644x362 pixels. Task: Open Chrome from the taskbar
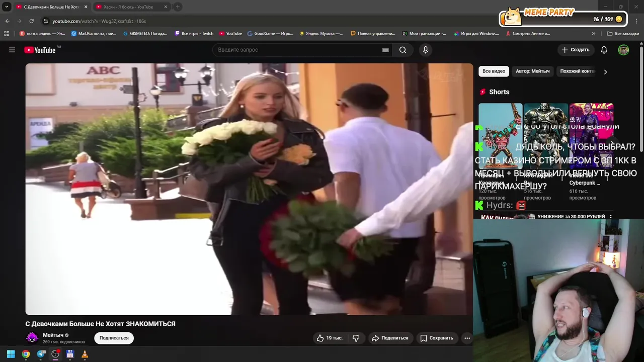[26, 354]
